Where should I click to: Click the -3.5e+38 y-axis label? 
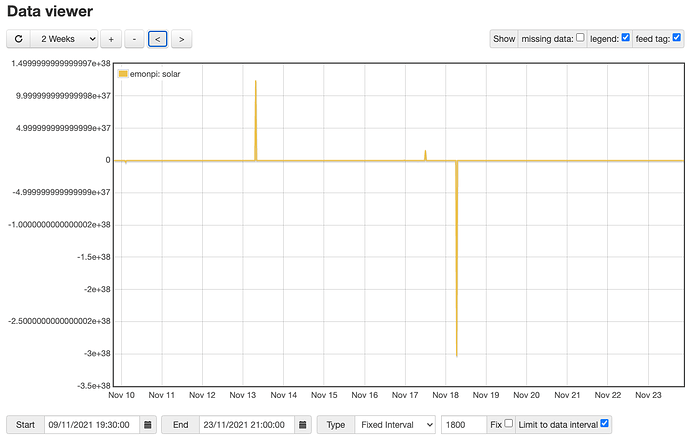pos(94,386)
